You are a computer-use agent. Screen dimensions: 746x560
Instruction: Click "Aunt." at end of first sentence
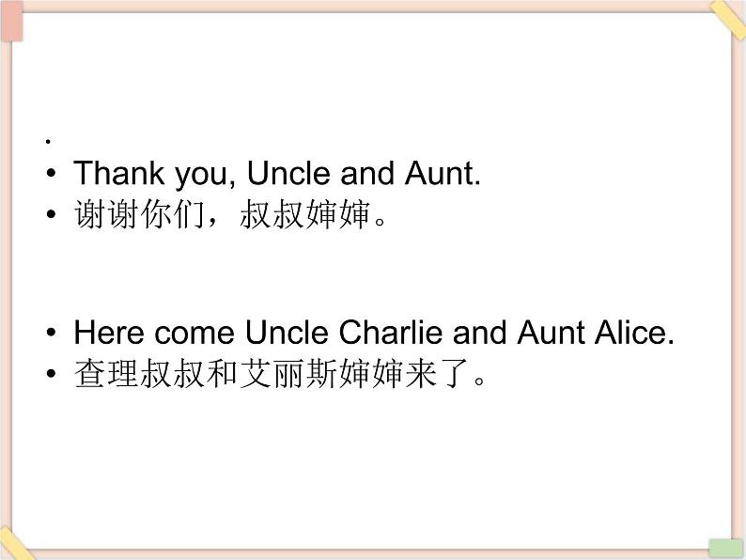click(x=442, y=174)
